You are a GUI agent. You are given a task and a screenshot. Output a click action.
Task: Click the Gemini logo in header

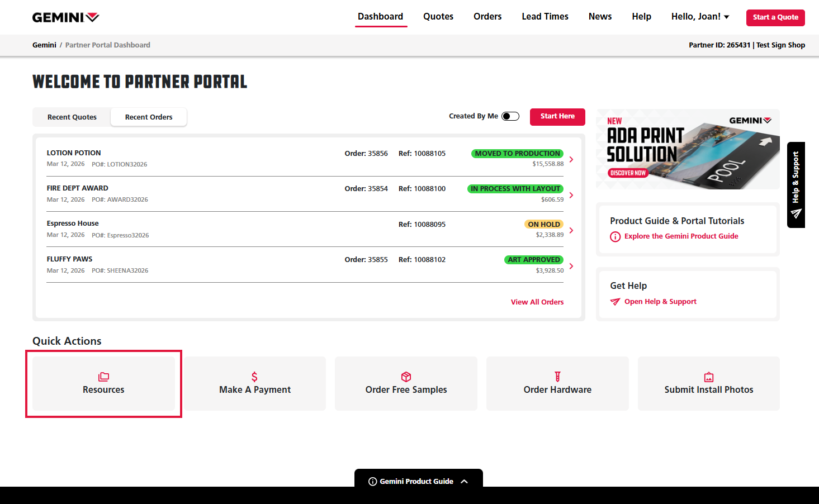[x=65, y=17]
